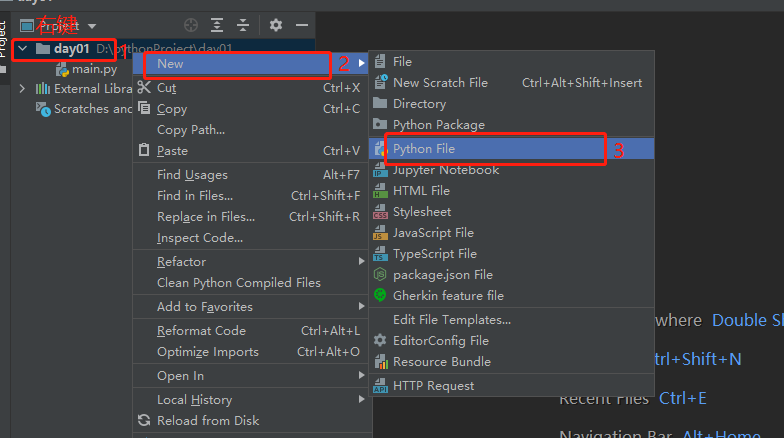The height and width of the screenshot is (438, 784).
Task: Click the Cut scissors icon
Action: click(144, 88)
